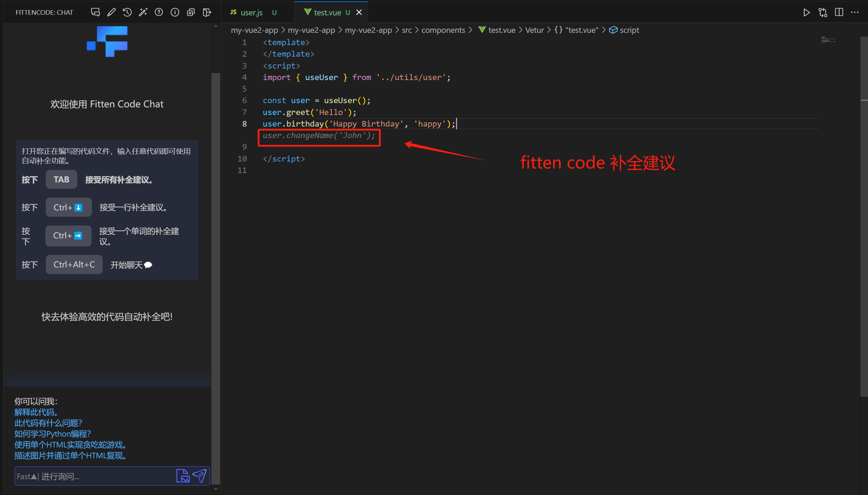Click the '解释此代码' suggestion link
The height and width of the screenshot is (495, 868).
coord(36,412)
